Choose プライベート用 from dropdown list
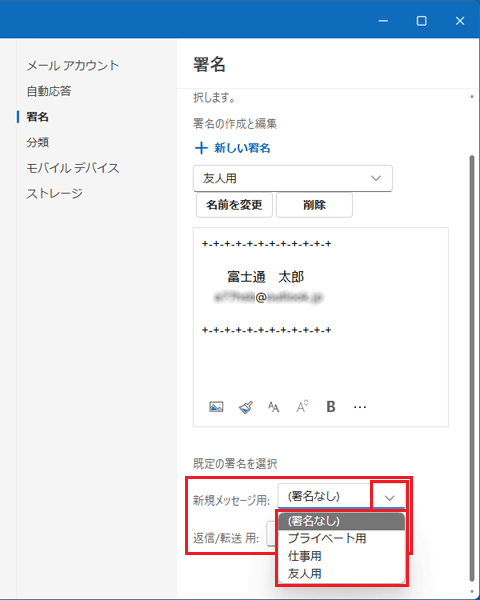 pyautogui.click(x=341, y=538)
